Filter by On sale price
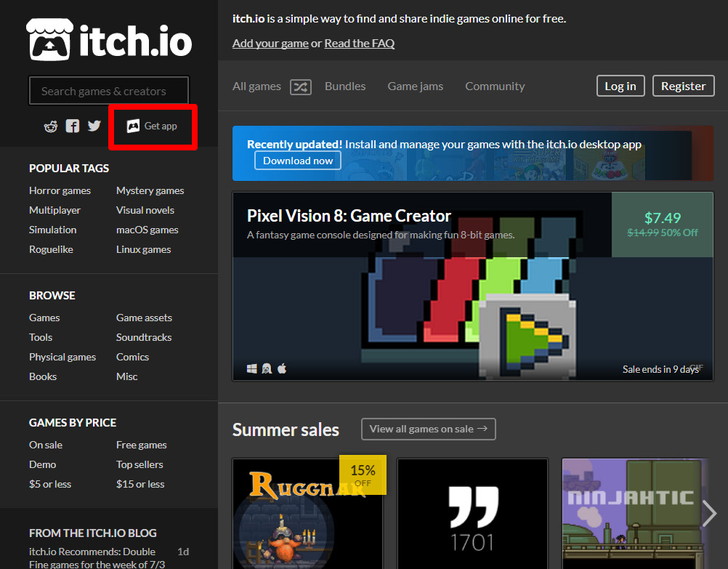The image size is (728, 569). pyautogui.click(x=46, y=445)
